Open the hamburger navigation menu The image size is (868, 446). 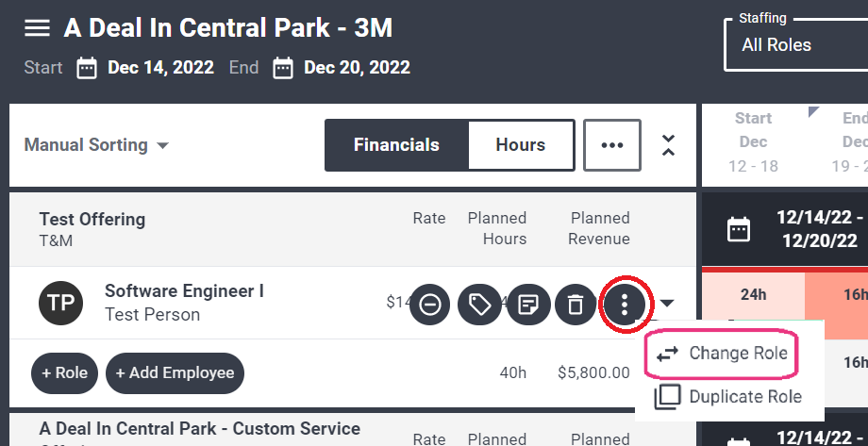pyautogui.click(x=37, y=28)
